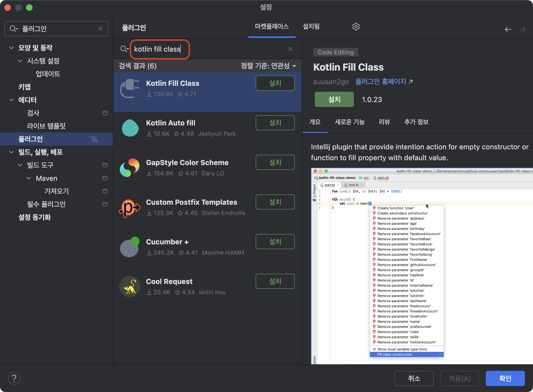Open the help question mark button
The image size is (533, 392).
[x=14, y=378]
